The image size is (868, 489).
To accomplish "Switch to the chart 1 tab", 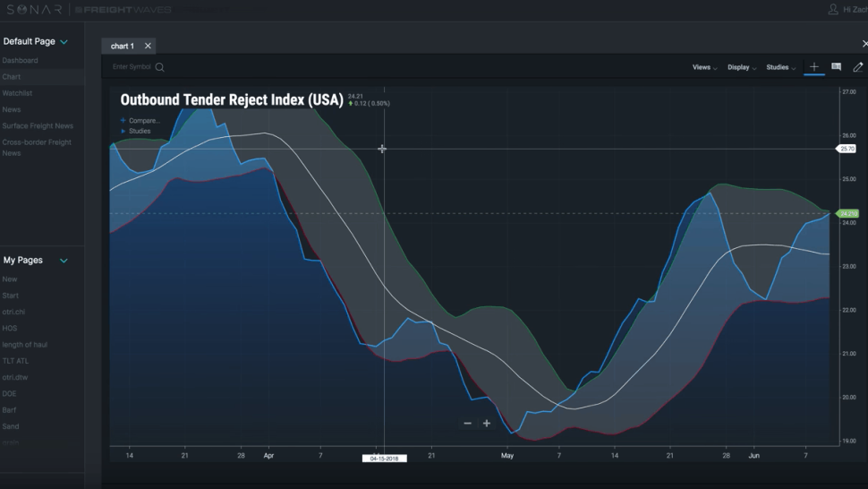I will pyautogui.click(x=123, y=46).
